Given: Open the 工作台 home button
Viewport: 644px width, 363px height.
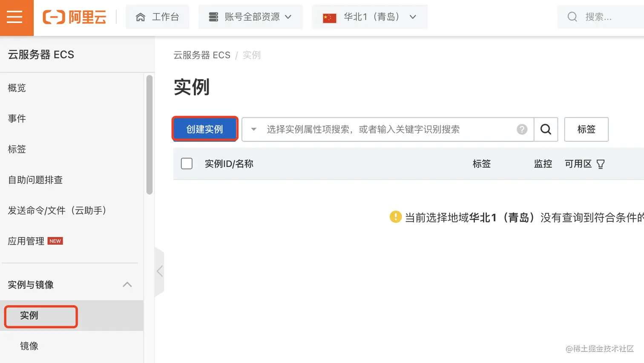Looking at the screenshot, I should [157, 17].
